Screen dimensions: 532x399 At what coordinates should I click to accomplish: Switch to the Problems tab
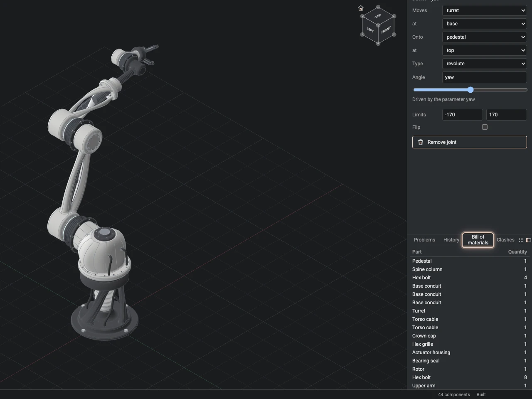(424, 240)
